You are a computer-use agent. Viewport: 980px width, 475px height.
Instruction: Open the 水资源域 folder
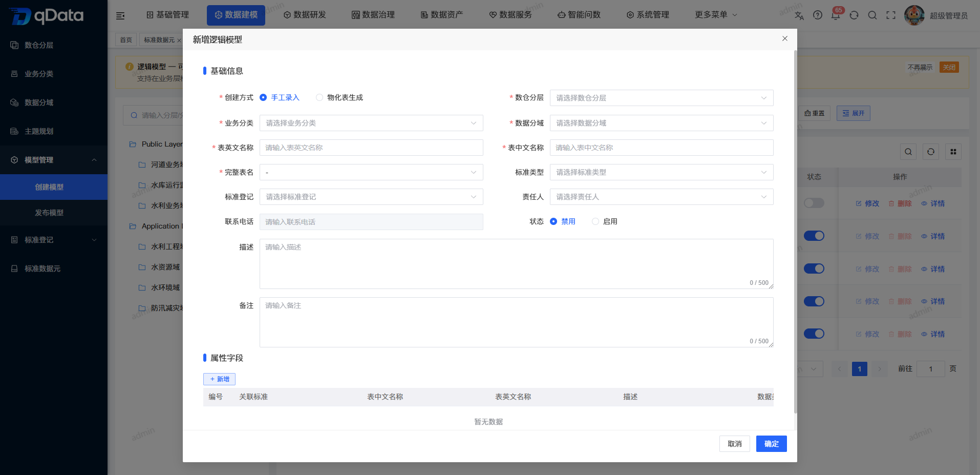tap(165, 267)
